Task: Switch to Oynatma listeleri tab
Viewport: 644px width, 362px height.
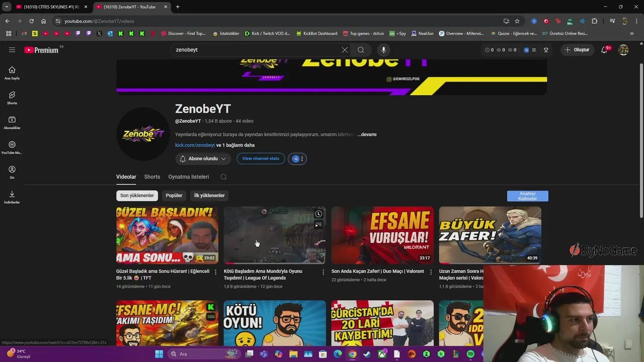Action: tap(189, 177)
